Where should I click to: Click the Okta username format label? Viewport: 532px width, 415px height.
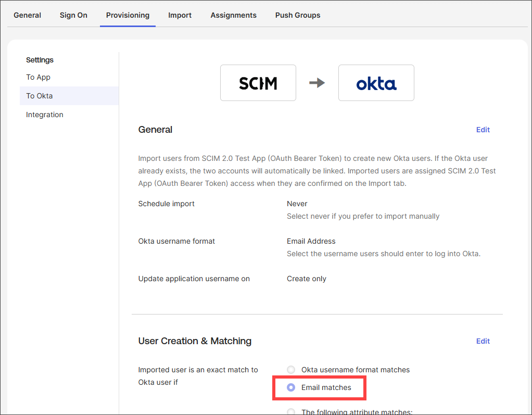click(176, 241)
